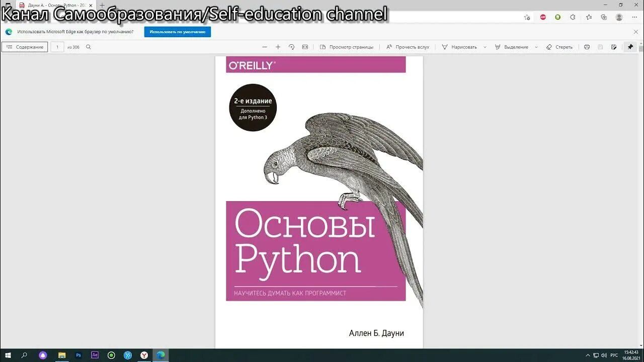Image resolution: width=644 pixels, height=362 pixels.
Task: Click Использовать по умолчанию button
Action: tap(178, 32)
